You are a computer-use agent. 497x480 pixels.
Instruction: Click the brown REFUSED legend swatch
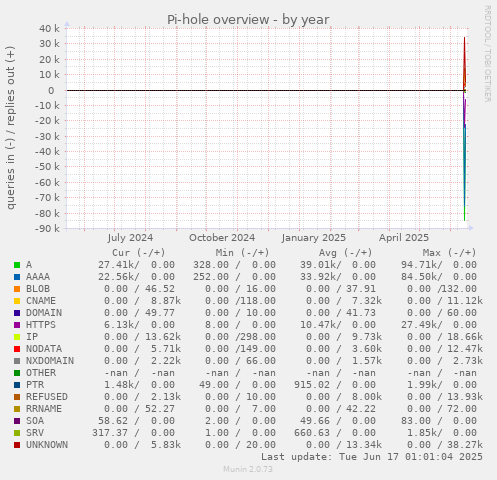click(17, 397)
